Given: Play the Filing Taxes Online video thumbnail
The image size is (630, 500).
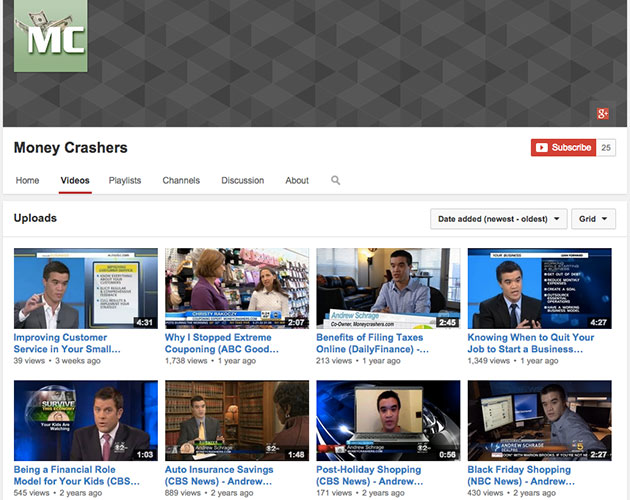Looking at the screenshot, I should 388,289.
